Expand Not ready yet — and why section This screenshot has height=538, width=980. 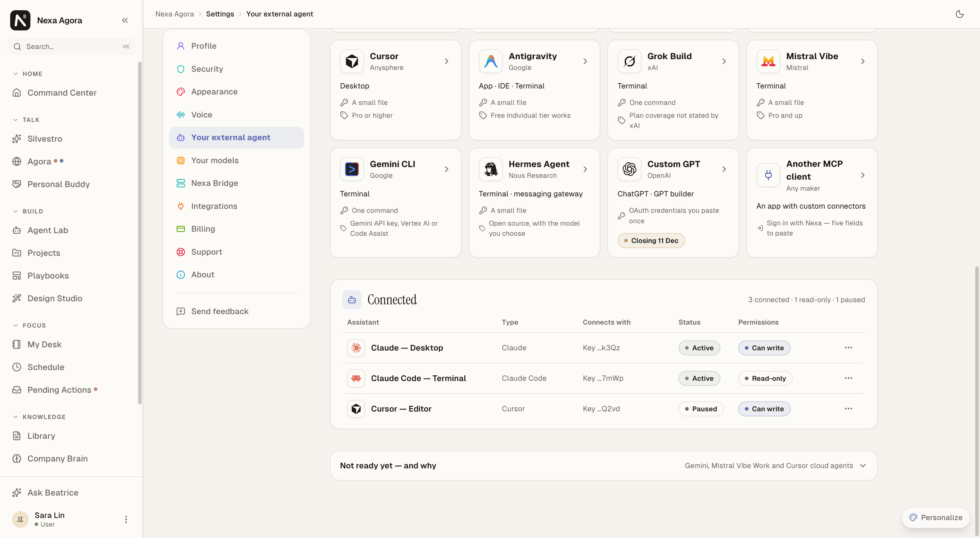[x=603, y=466]
